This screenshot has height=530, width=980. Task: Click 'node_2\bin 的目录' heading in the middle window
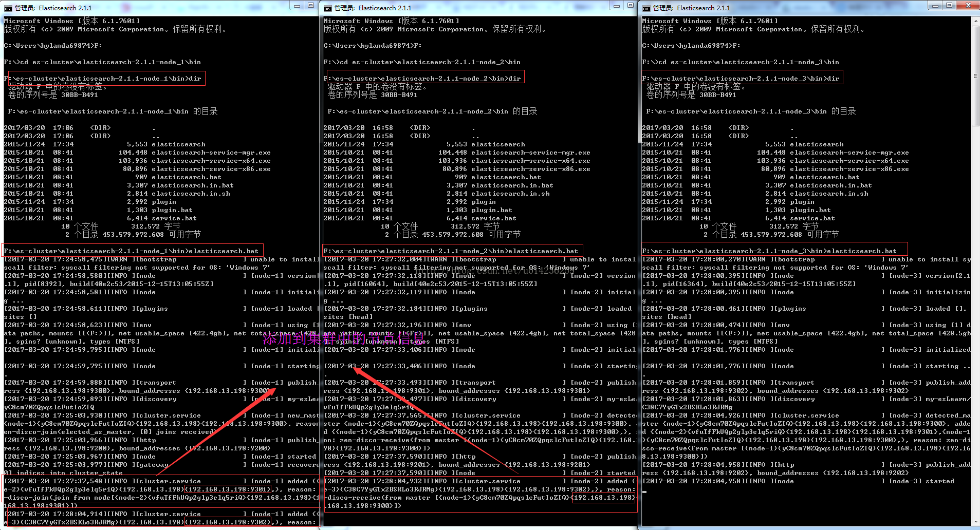433,111
